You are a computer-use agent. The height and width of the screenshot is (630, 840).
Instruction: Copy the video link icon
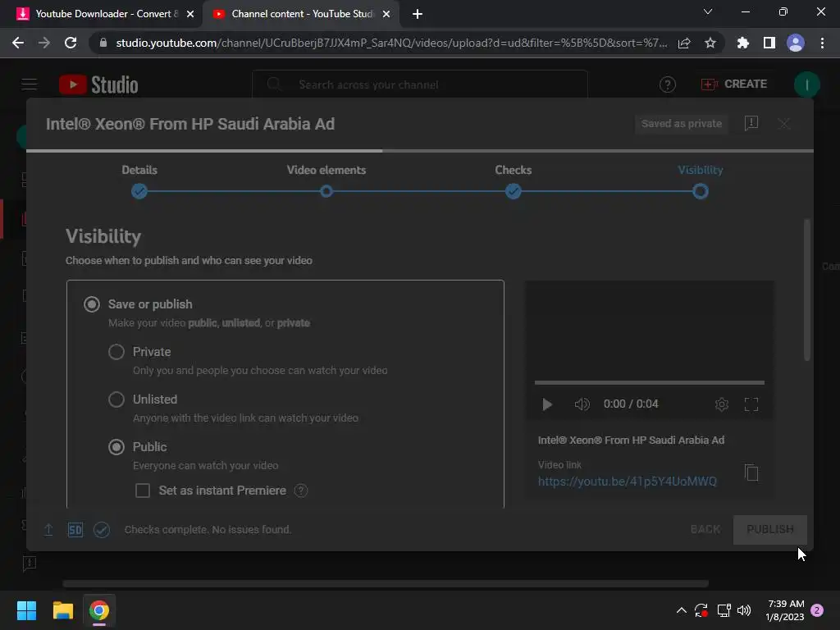(x=751, y=472)
